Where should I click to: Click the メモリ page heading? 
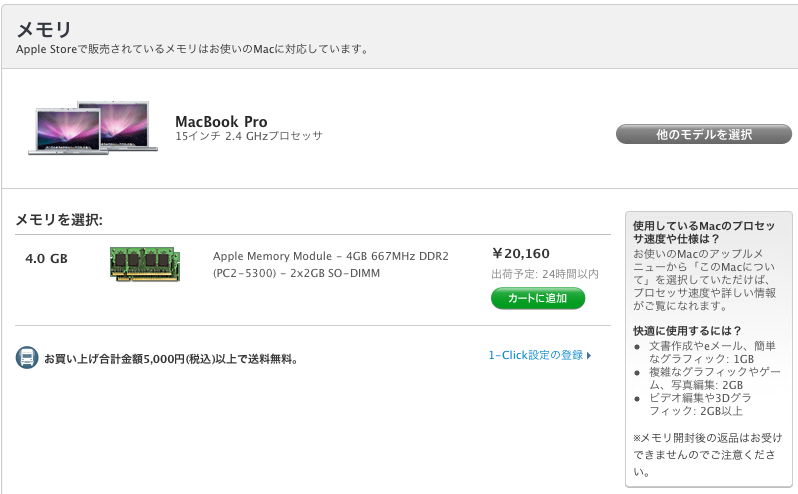44,30
